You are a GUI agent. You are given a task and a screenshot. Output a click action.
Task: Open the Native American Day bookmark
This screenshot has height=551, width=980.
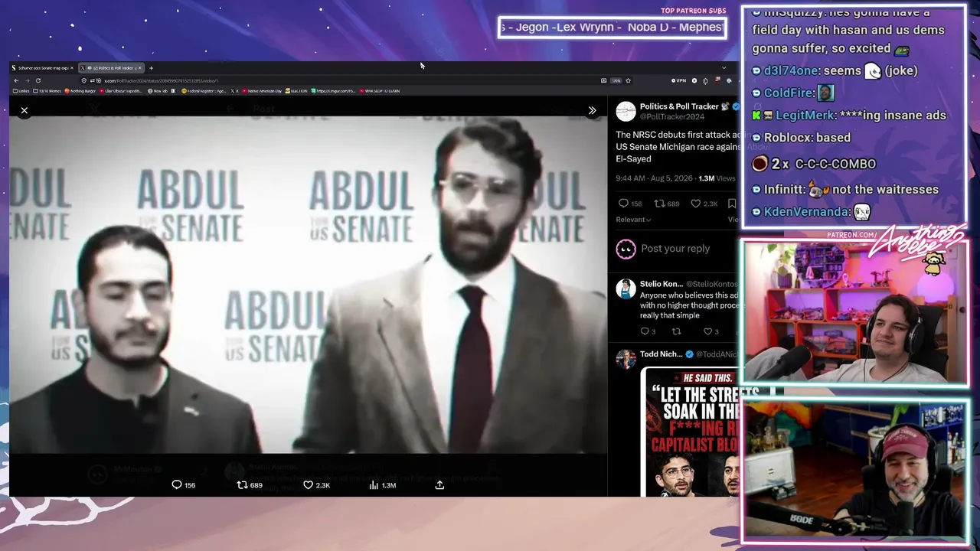(262, 91)
